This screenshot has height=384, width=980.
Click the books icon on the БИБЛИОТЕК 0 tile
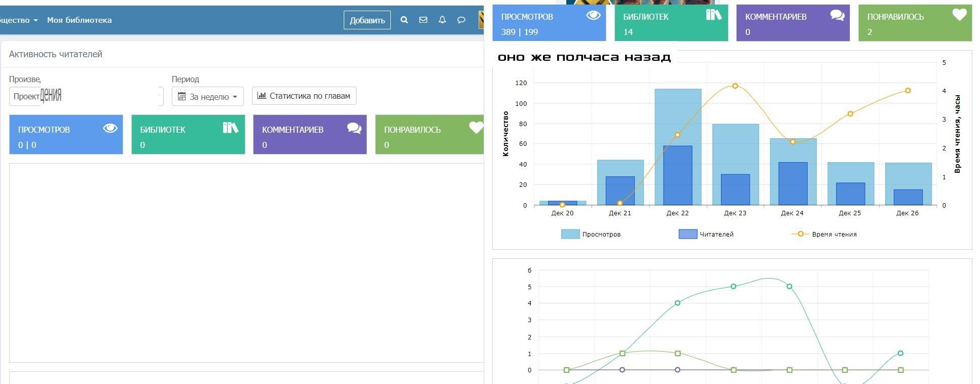tap(231, 128)
